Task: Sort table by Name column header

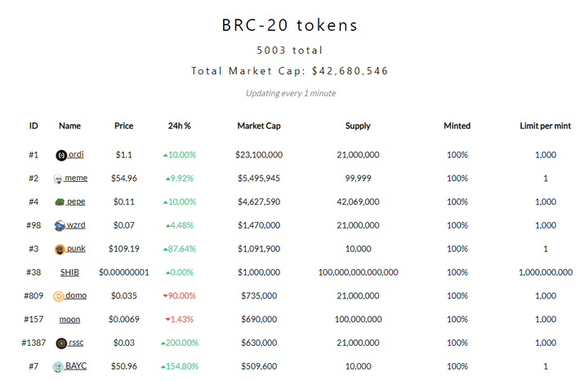Action: 69,126
